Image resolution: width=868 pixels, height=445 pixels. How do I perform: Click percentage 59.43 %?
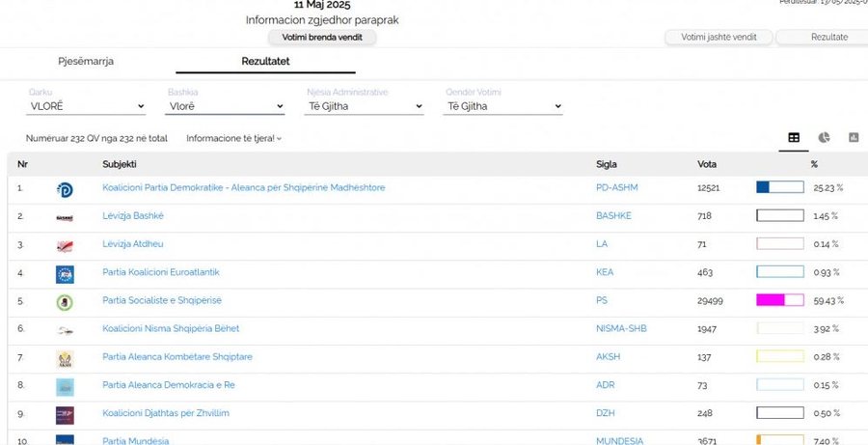[828, 301]
